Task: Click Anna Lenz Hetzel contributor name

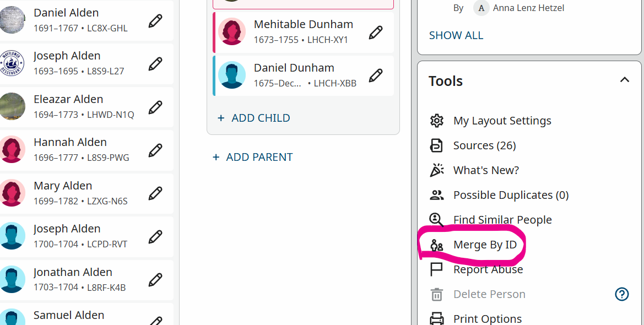Action: click(528, 8)
